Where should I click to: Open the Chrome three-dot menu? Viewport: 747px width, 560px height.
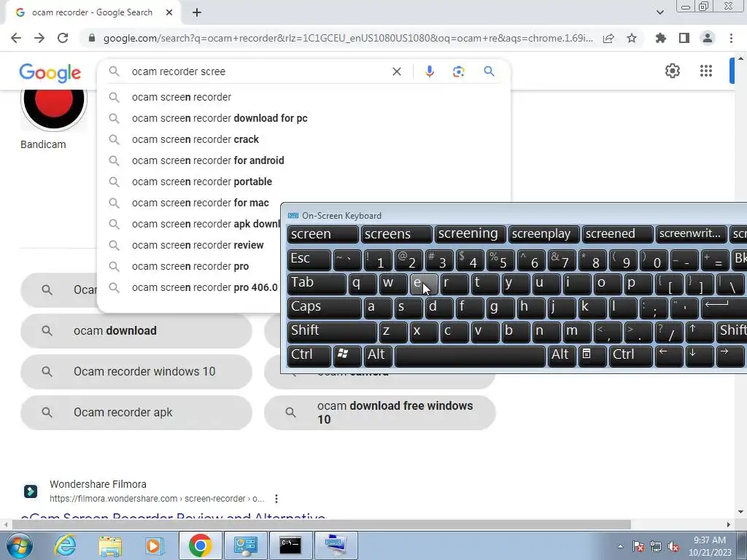pyautogui.click(x=731, y=38)
